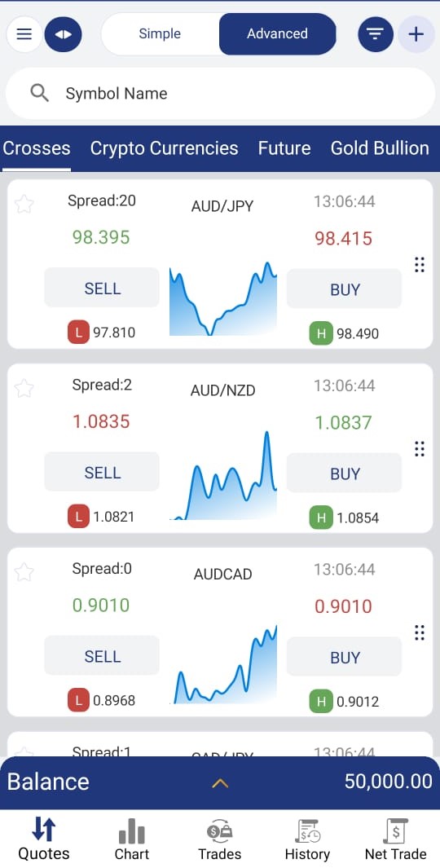Switch to Crypto Currencies tab

(x=165, y=148)
